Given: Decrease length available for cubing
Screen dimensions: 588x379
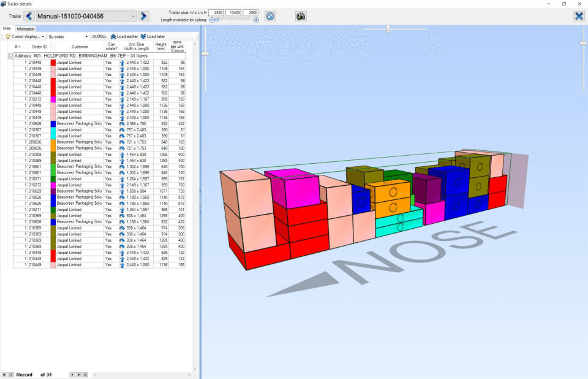Looking at the screenshot, I should tap(212, 20).
